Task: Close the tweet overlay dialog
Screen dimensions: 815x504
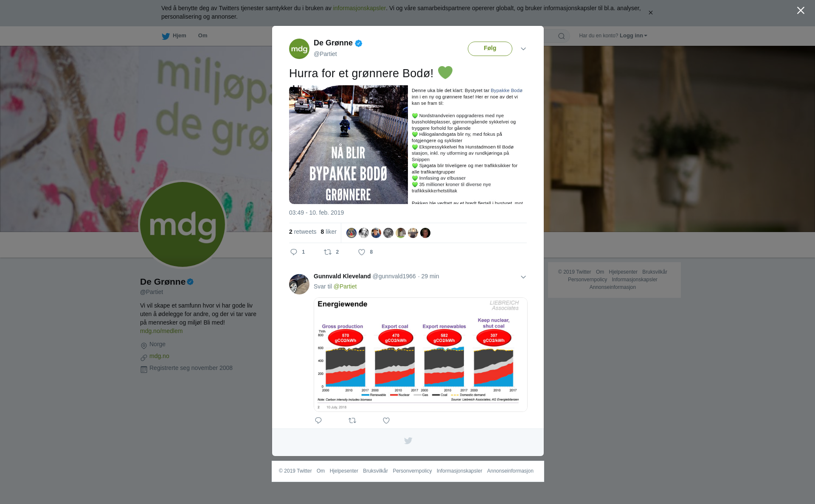Action: pyautogui.click(x=801, y=10)
